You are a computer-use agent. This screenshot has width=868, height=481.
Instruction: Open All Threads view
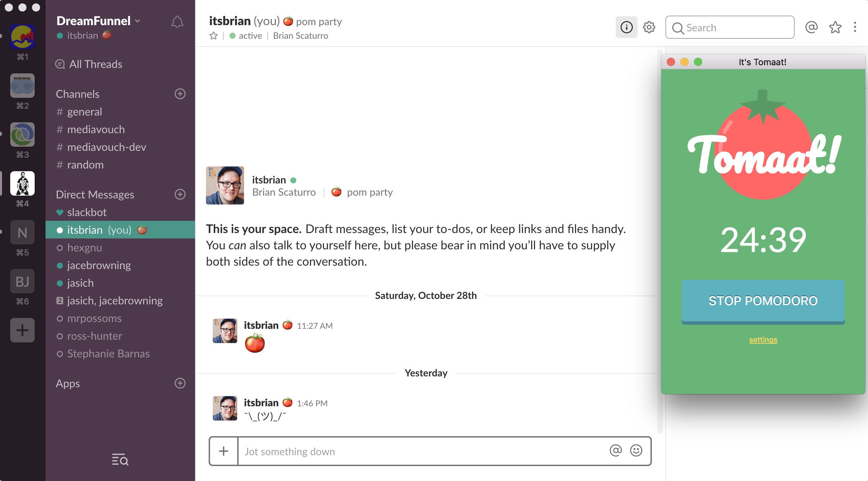pos(96,64)
